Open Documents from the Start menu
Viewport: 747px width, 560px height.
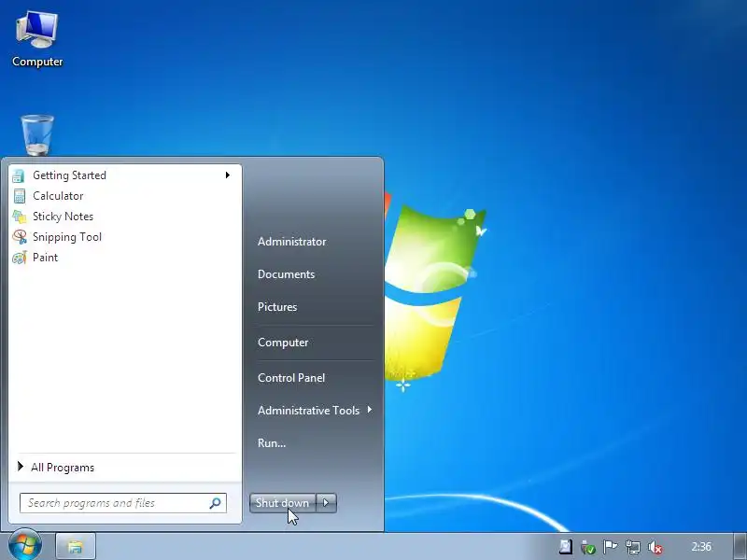[287, 274]
